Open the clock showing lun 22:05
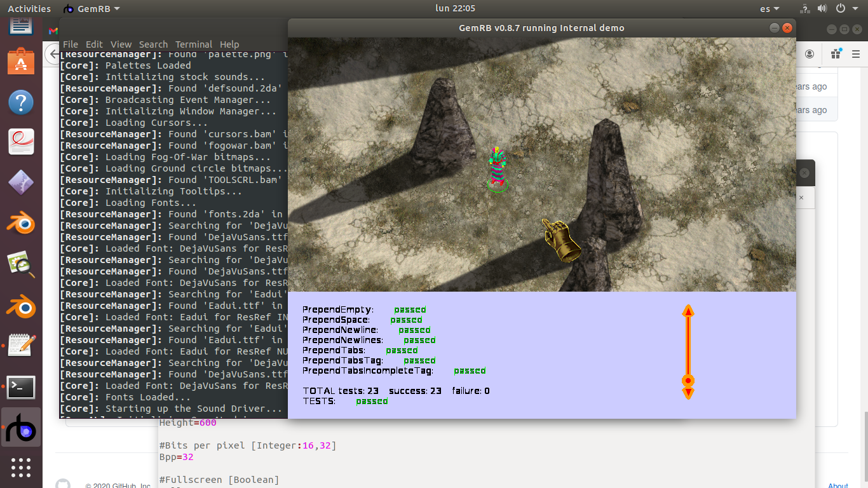The width and height of the screenshot is (868, 488). [454, 8]
